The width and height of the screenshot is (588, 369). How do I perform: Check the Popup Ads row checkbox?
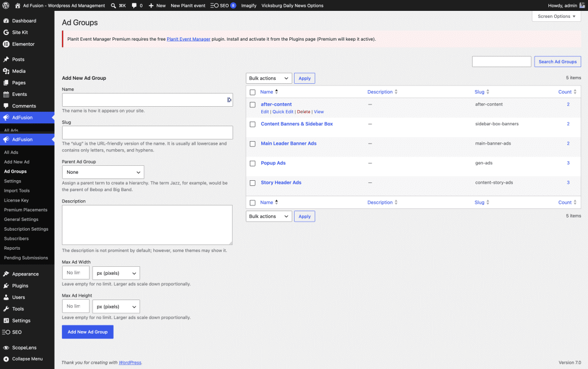point(253,164)
